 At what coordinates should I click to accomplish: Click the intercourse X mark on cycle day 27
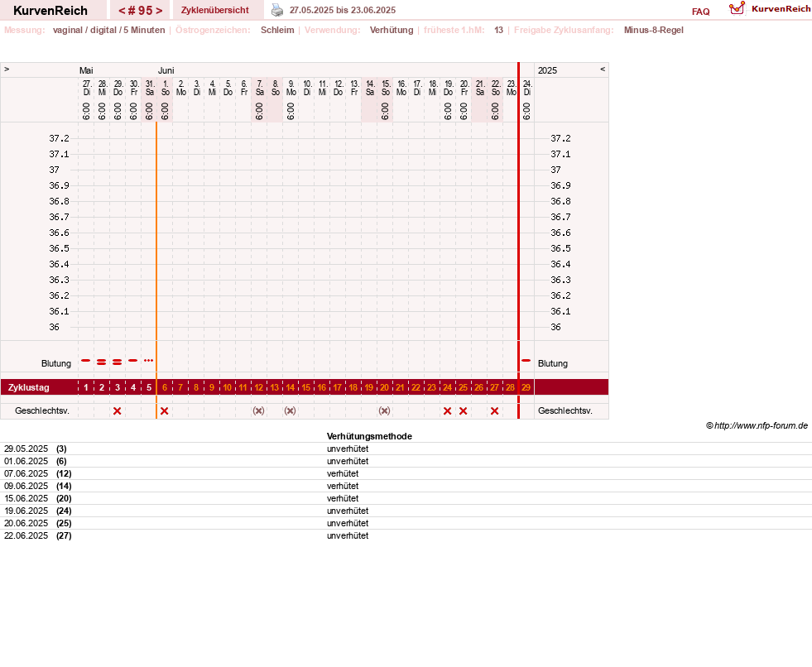pos(494,410)
